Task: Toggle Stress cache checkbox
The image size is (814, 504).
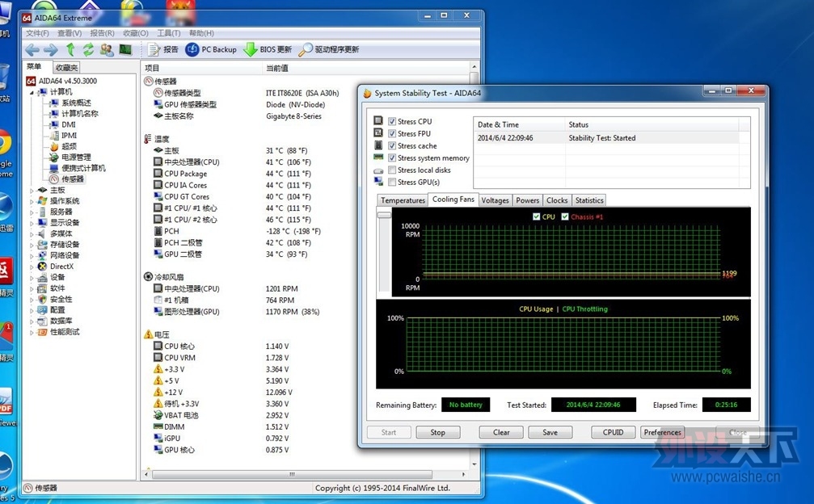Action: click(392, 145)
